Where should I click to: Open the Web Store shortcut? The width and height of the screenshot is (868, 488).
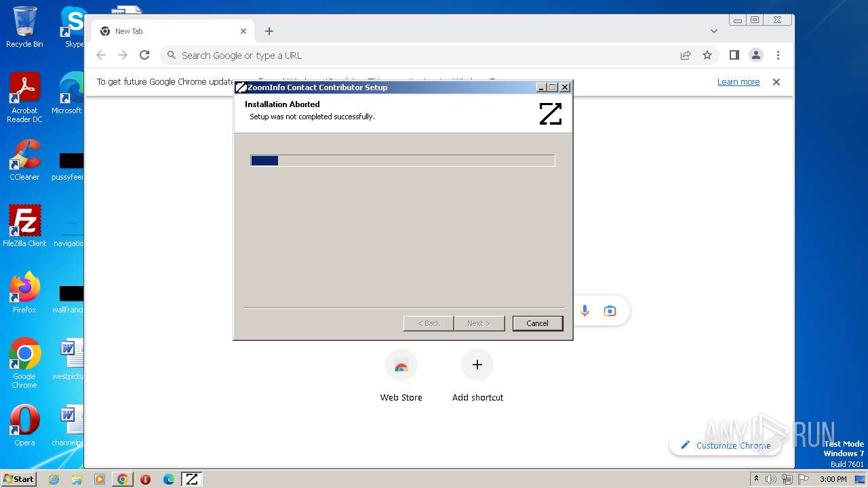(401, 376)
